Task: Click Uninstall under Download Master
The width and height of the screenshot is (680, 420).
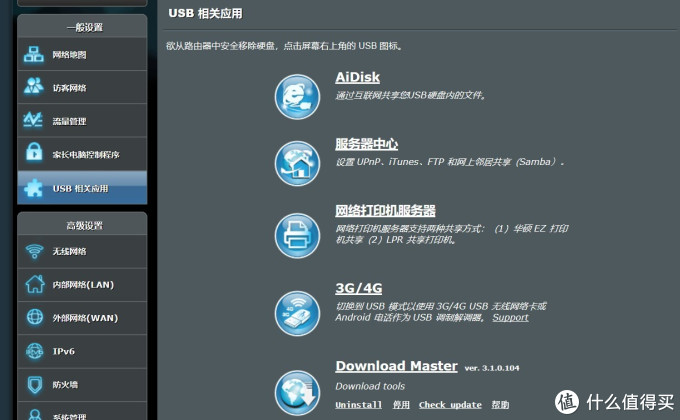Action: tap(358, 404)
